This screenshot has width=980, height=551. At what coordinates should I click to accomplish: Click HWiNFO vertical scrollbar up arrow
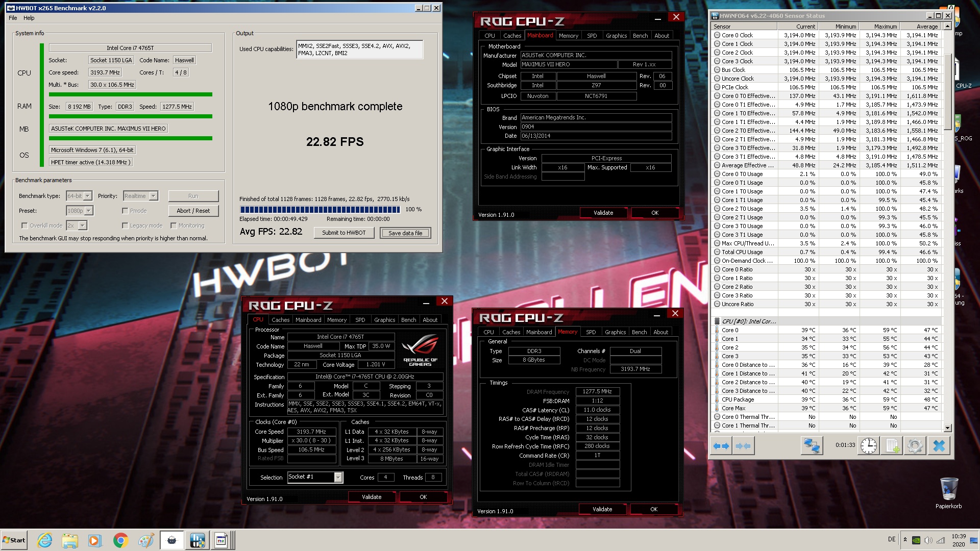point(947,26)
